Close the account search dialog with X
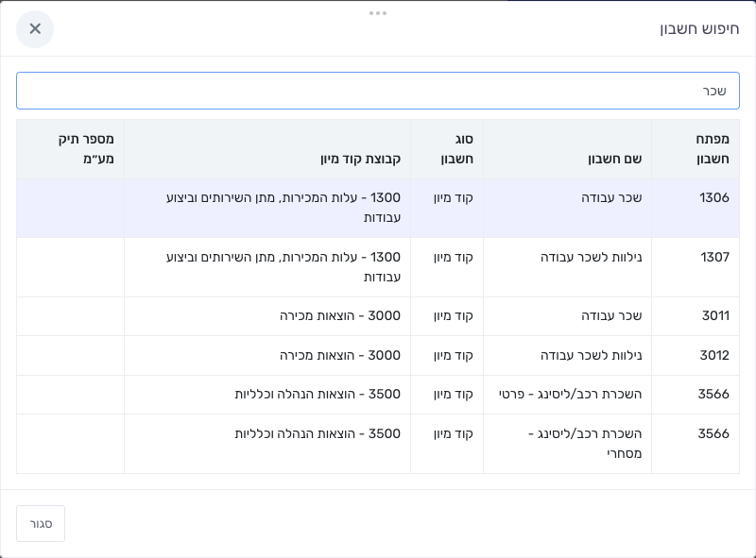This screenshot has height=558, width=756. point(35,29)
